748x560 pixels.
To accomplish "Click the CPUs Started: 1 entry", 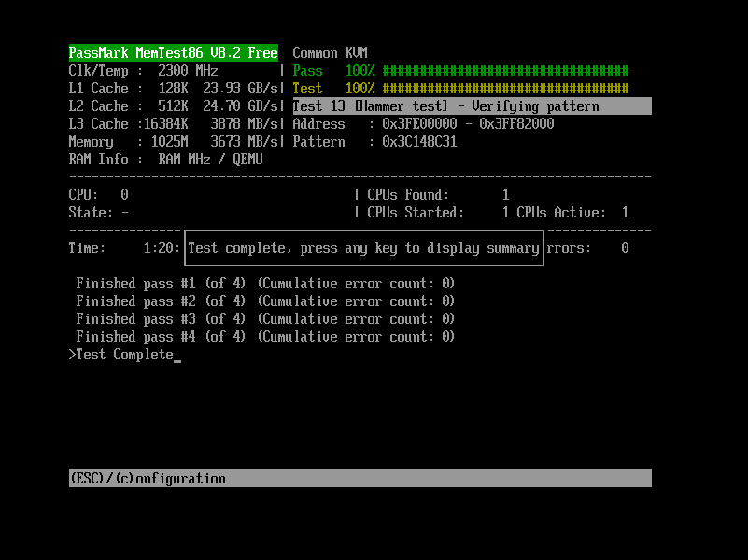I will point(438,212).
